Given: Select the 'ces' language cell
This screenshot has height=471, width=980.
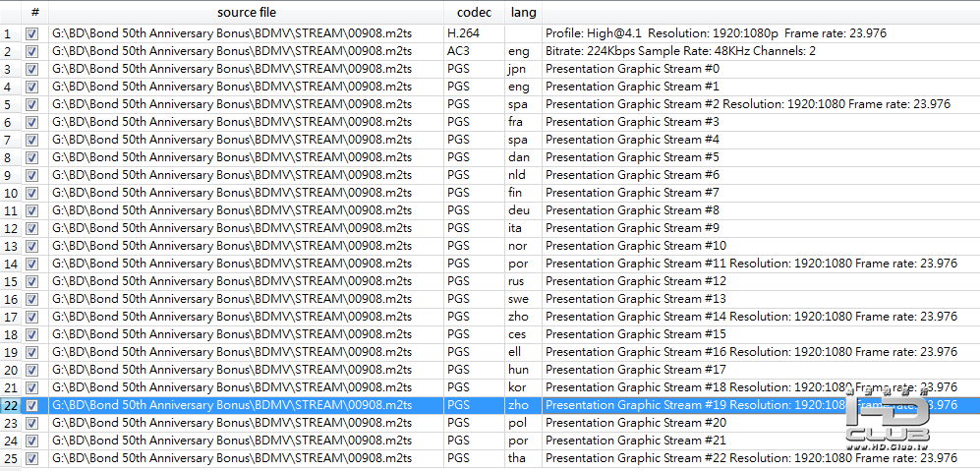Looking at the screenshot, I should [523, 334].
